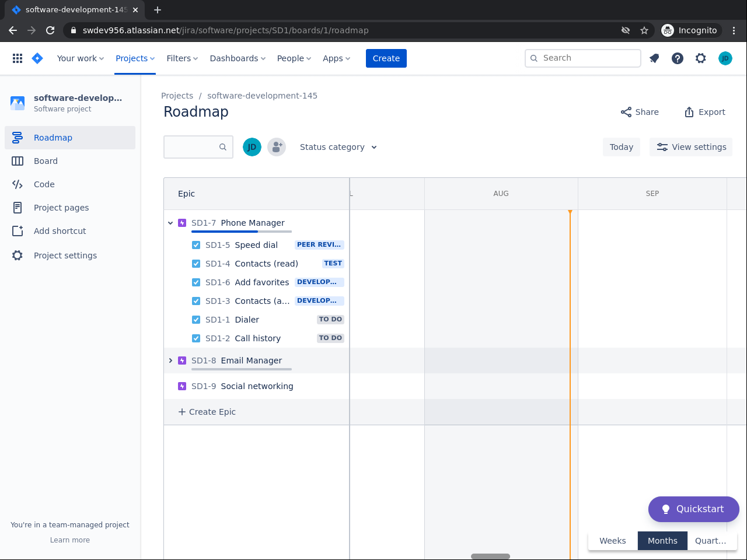Open the Filters menu

182,58
